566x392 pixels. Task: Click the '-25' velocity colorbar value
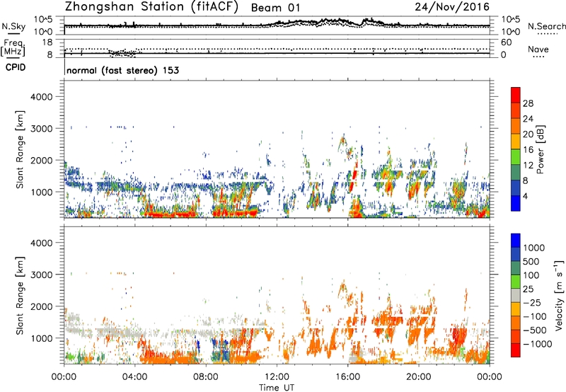[531, 303]
